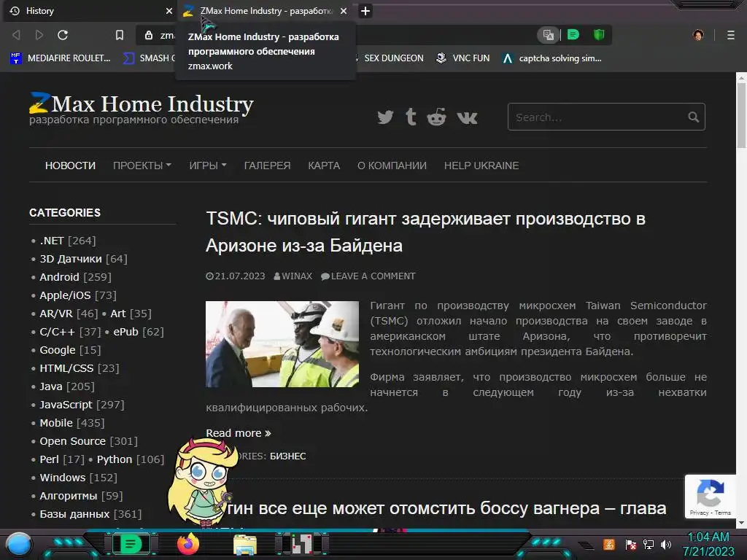Open the Start orb button
Screen dimensions: 747x560
[x=19, y=544]
